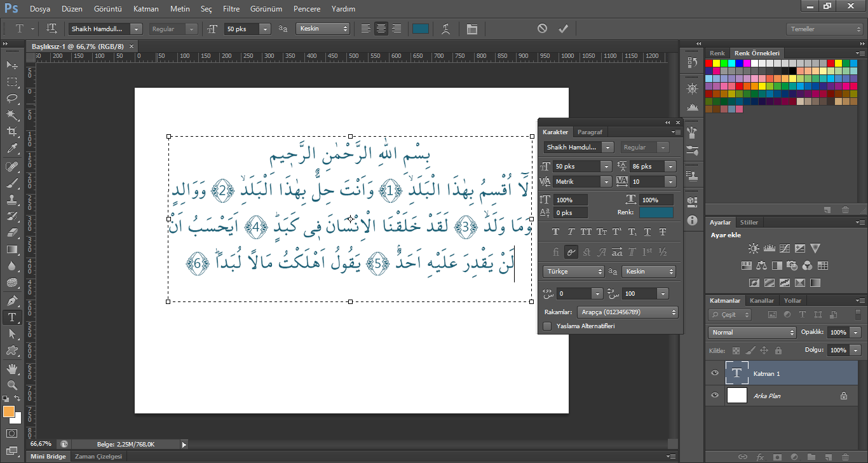Open the warp text option
Image resolution: width=868 pixels, height=463 pixels.
coord(447,29)
